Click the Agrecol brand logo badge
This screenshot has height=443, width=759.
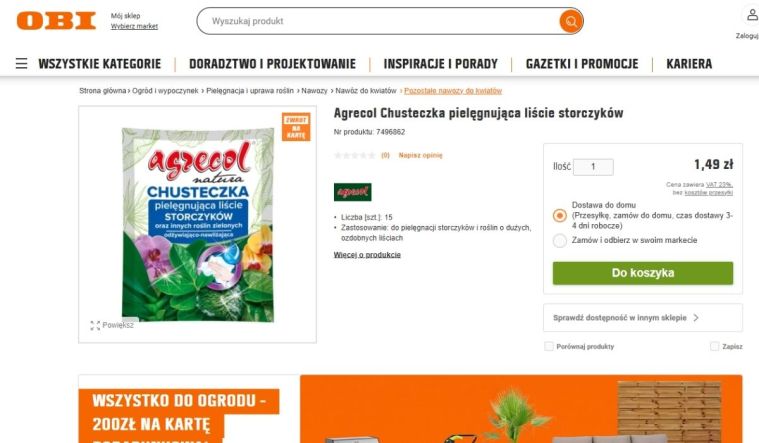click(x=352, y=192)
